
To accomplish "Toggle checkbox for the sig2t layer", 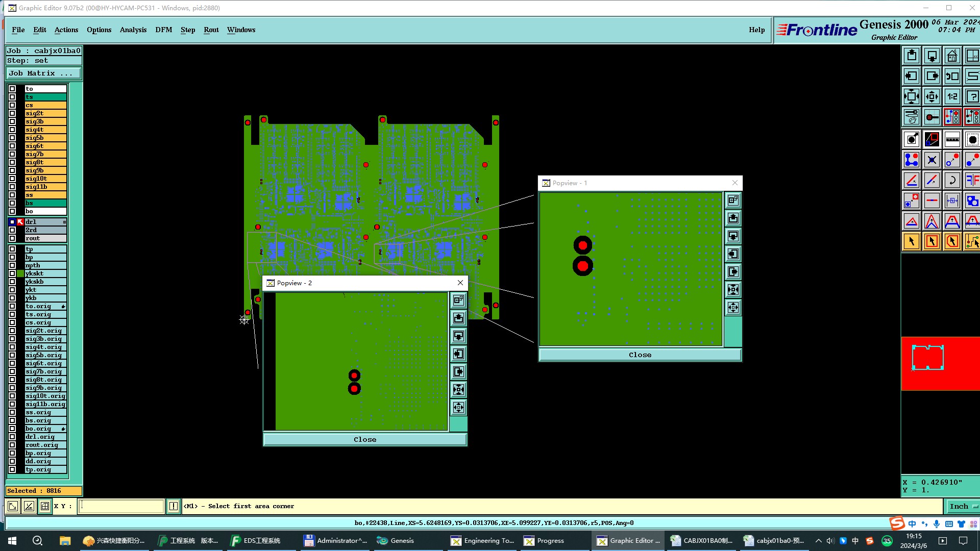I will click(x=12, y=113).
